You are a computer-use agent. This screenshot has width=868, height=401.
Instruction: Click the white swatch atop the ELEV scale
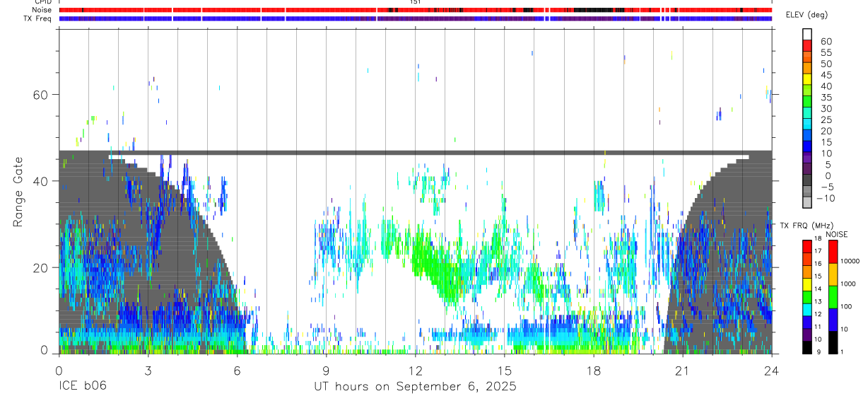pyautogui.click(x=807, y=34)
